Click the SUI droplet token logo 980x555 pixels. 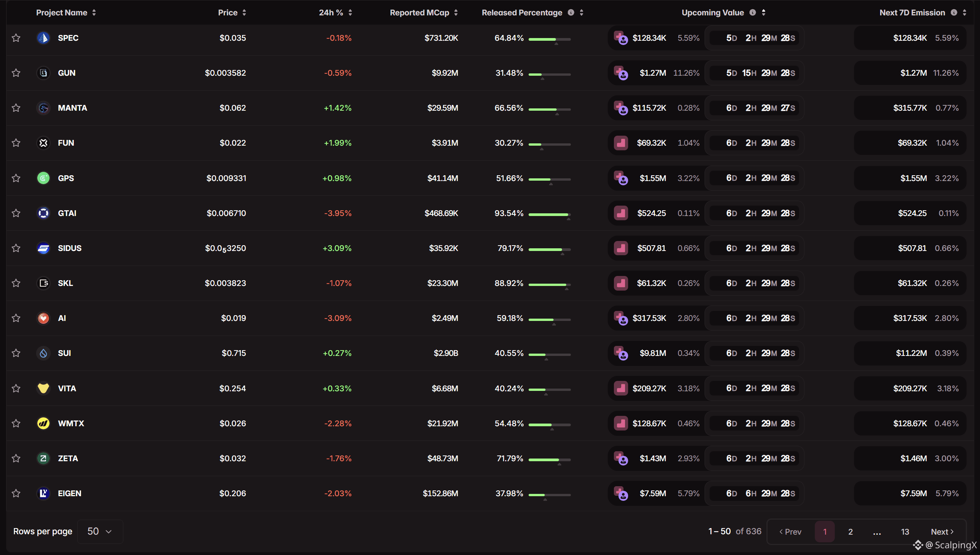coord(43,353)
